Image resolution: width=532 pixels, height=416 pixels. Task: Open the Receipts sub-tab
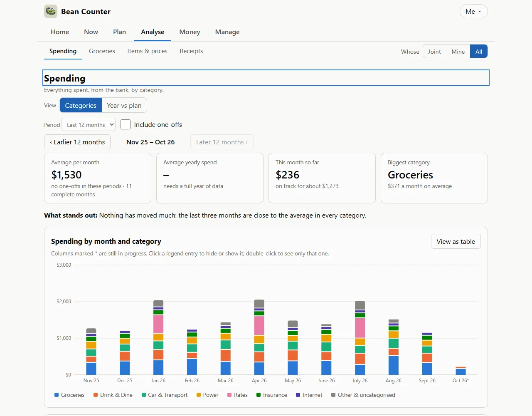pyautogui.click(x=191, y=51)
